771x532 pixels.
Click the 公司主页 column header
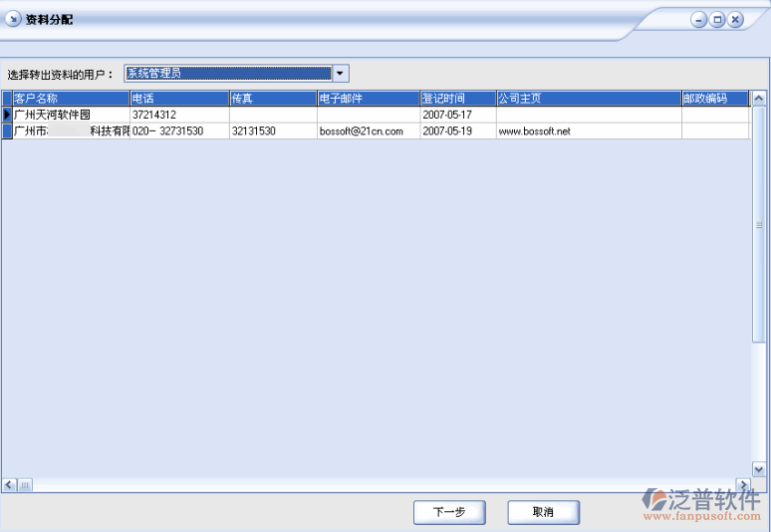(x=589, y=99)
